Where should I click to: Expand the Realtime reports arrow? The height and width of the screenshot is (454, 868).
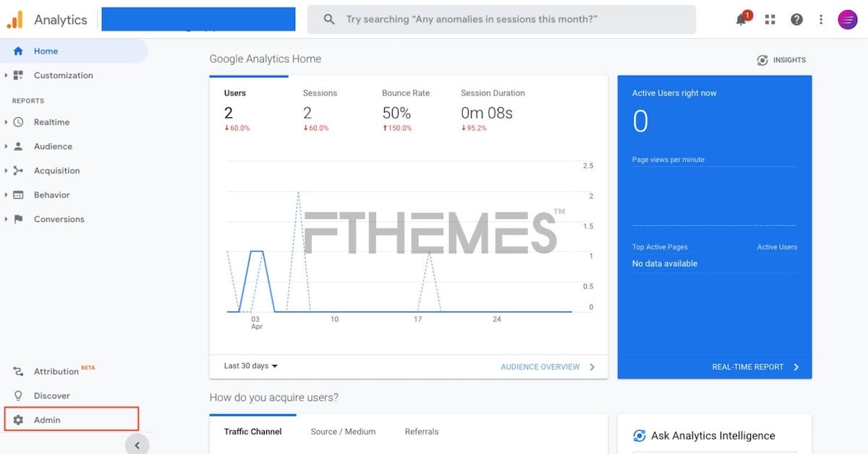[x=6, y=122]
